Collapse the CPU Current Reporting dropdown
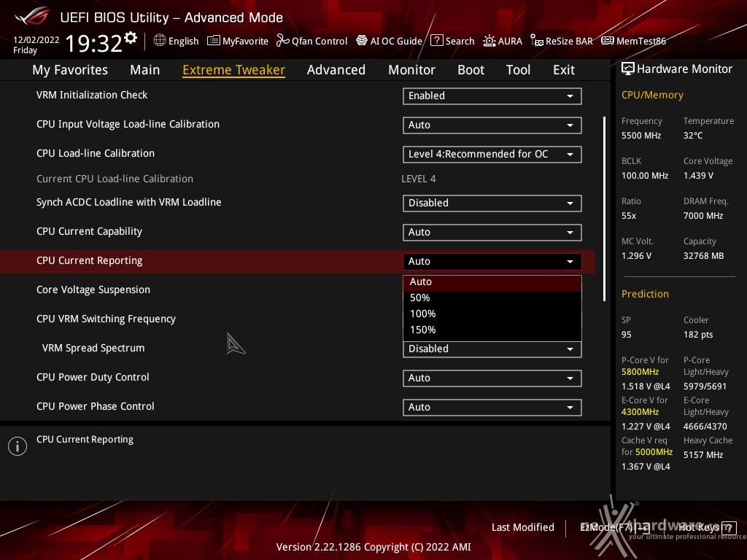 point(492,261)
